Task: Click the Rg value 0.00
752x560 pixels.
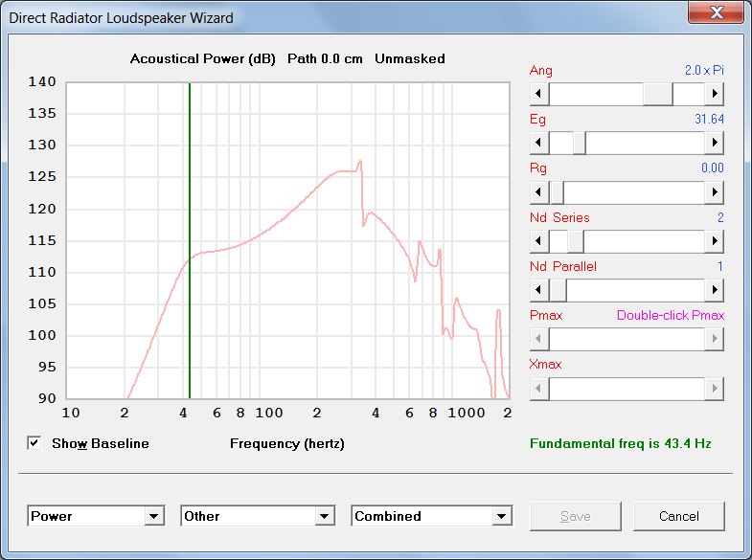Action: click(712, 168)
